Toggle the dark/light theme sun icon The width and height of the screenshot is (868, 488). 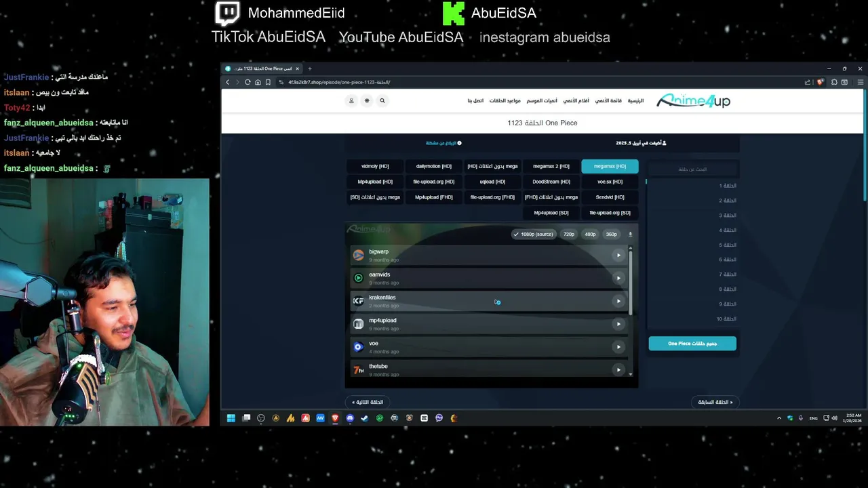(x=367, y=101)
